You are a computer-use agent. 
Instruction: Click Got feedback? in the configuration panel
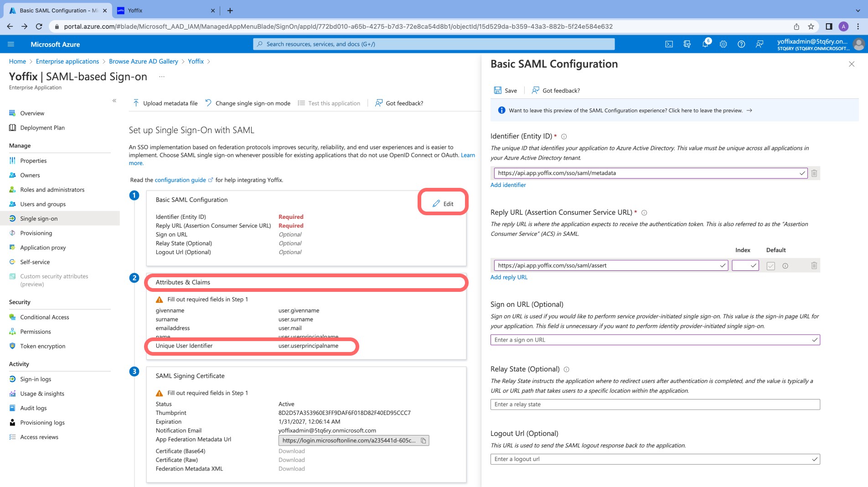pyautogui.click(x=556, y=91)
